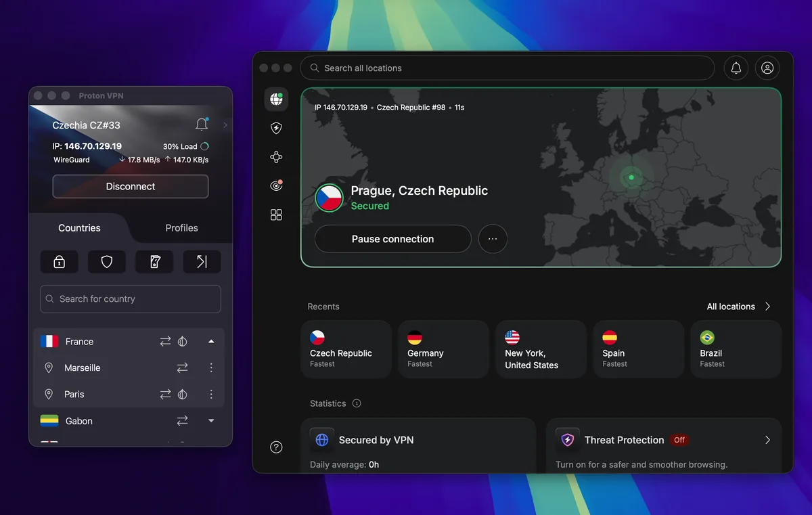This screenshot has width=812, height=515.
Task: Open Threat Protection shield in NordVPN sidebar
Action: (x=276, y=128)
